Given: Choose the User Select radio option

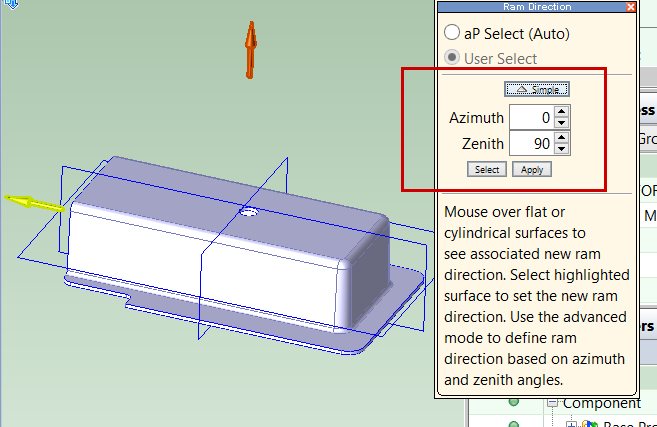Looking at the screenshot, I should click(x=453, y=58).
